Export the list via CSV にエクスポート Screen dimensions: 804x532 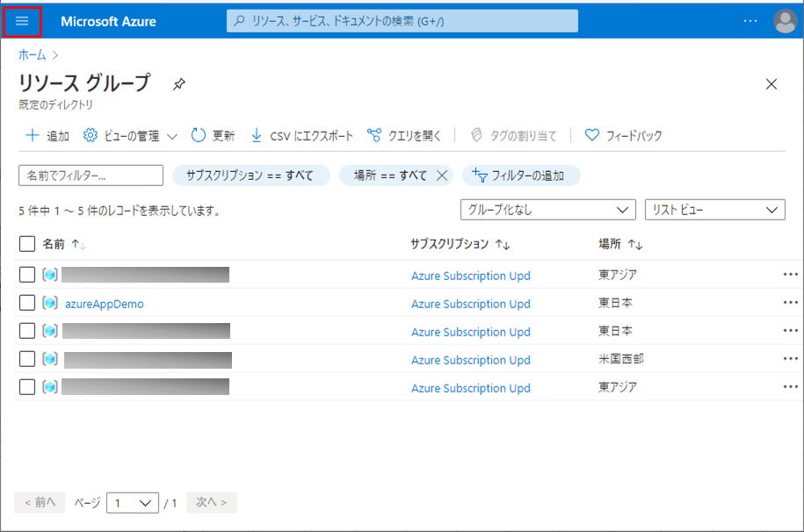301,135
